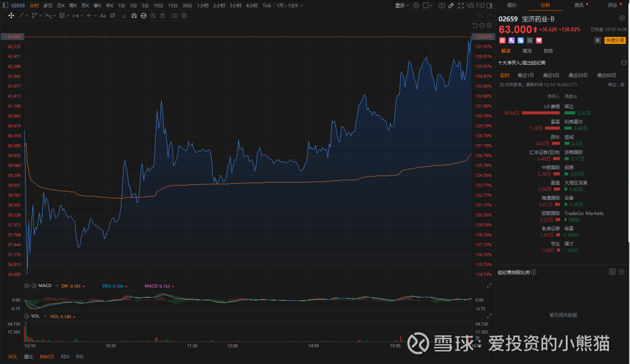Image resolution: width=630 pixels, height=364 pixels.
Task: Toggle the RSI indicator
Action: (79, 356)
